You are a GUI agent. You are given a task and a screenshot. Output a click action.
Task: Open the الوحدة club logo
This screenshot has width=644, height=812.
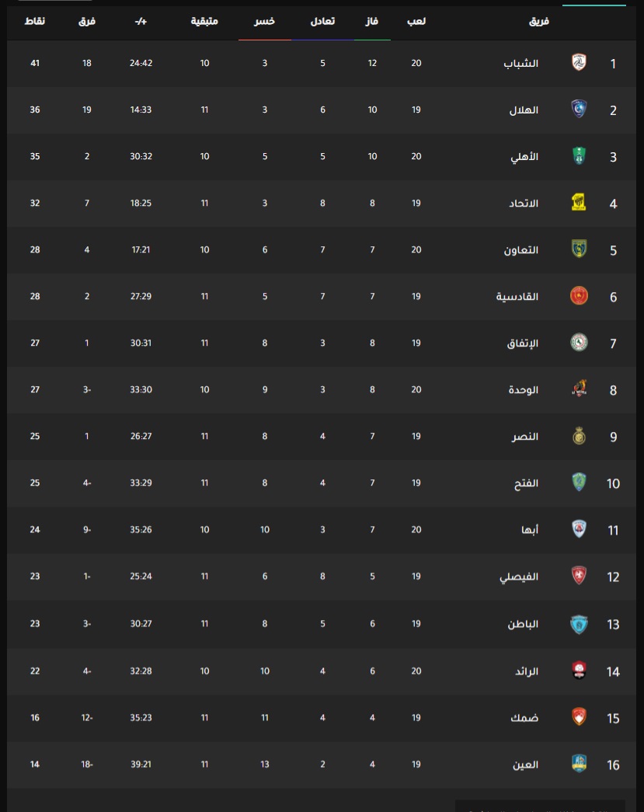pos(579,389)
